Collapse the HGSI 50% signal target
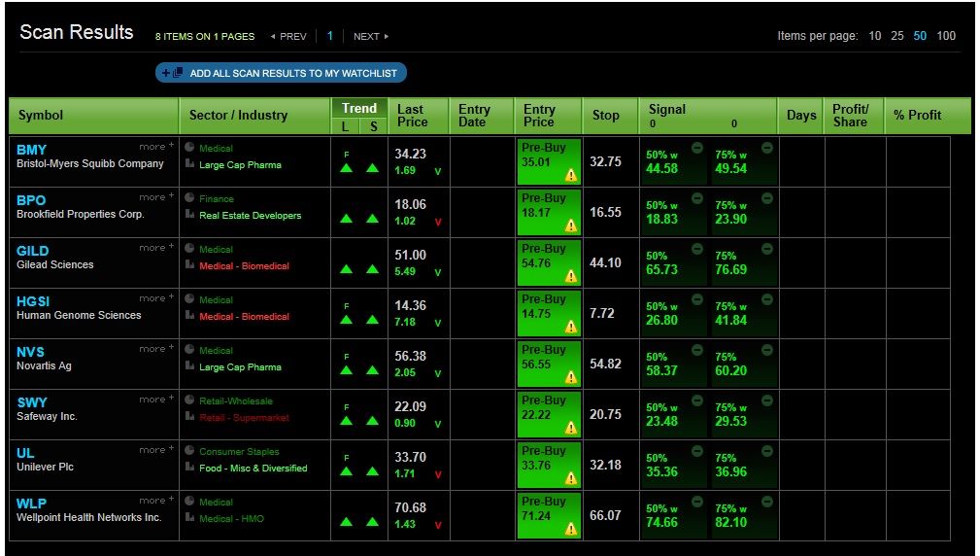This screenshot has height=556, width=980. click(x=696, y=300)
